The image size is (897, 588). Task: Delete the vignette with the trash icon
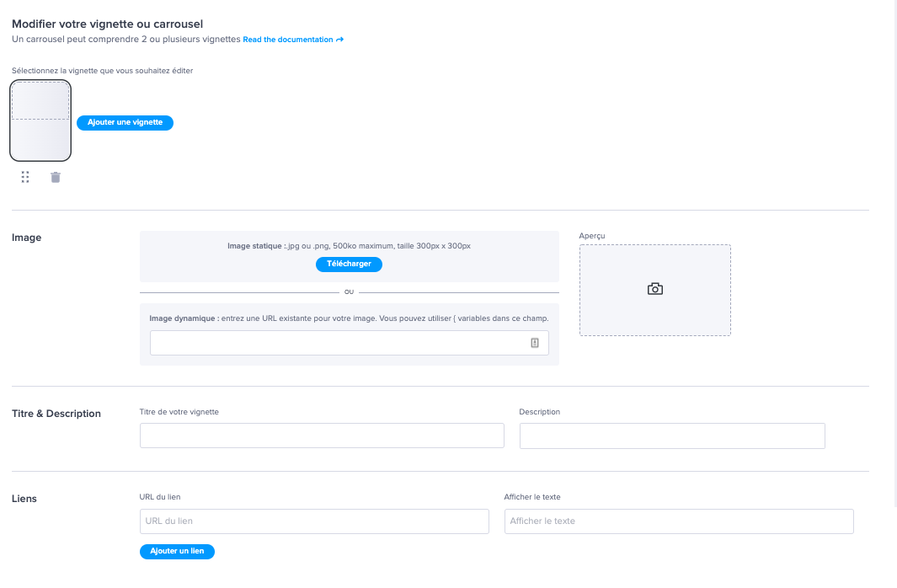[56, 177]
